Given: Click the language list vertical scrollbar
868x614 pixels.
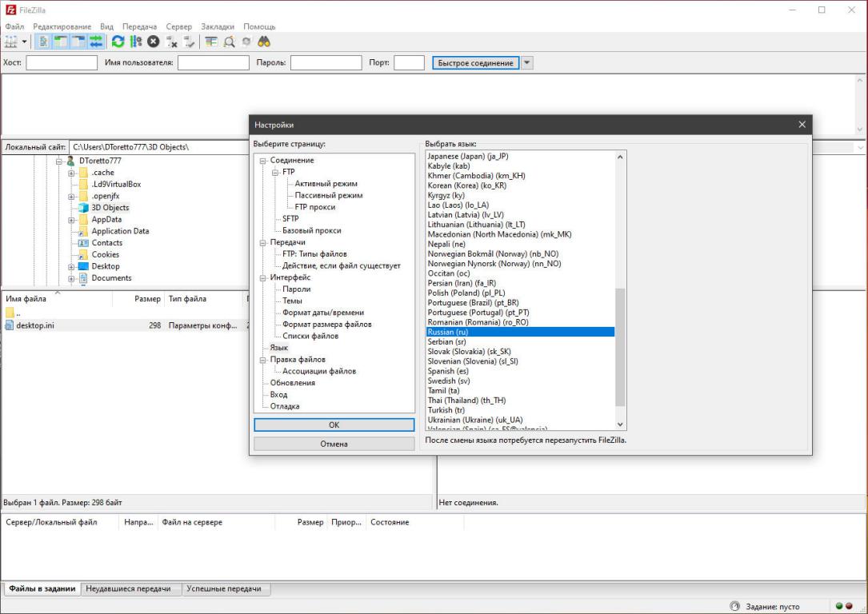Looking at the screenshot, I should coord(620,347).
